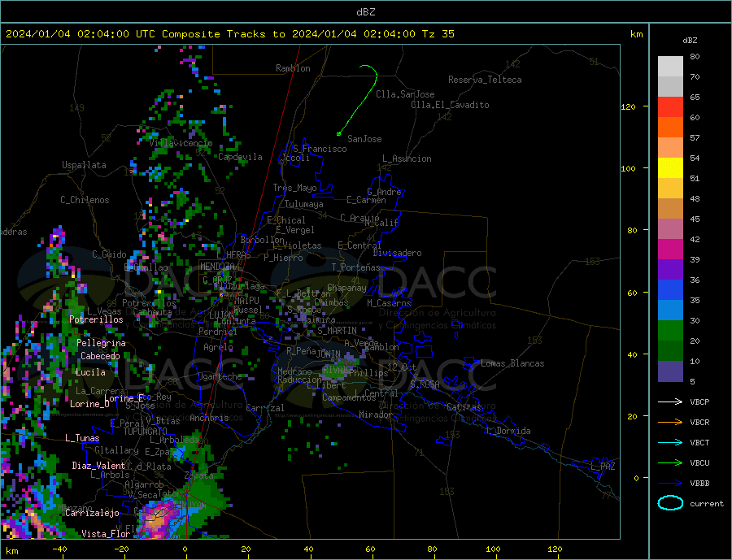Click the cyan 'current' ellipse legend icon
732x560 pixels.
point(670,503)
